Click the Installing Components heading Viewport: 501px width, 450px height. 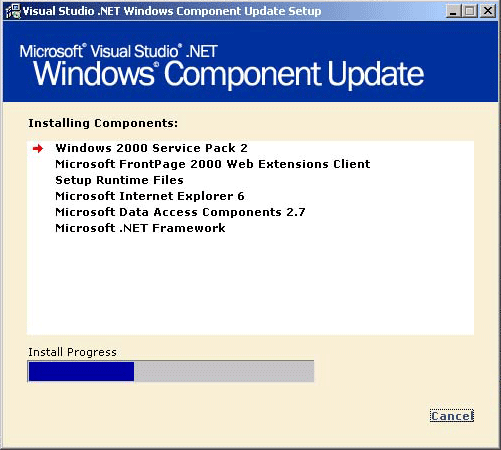[103, 123]
